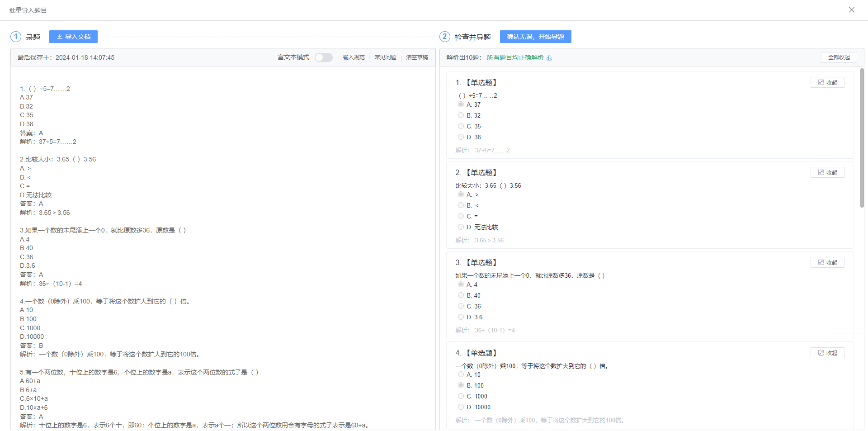Toggle the 富文本模式 switch
This screenshot has height=431, width=868.
pos(323,57)
